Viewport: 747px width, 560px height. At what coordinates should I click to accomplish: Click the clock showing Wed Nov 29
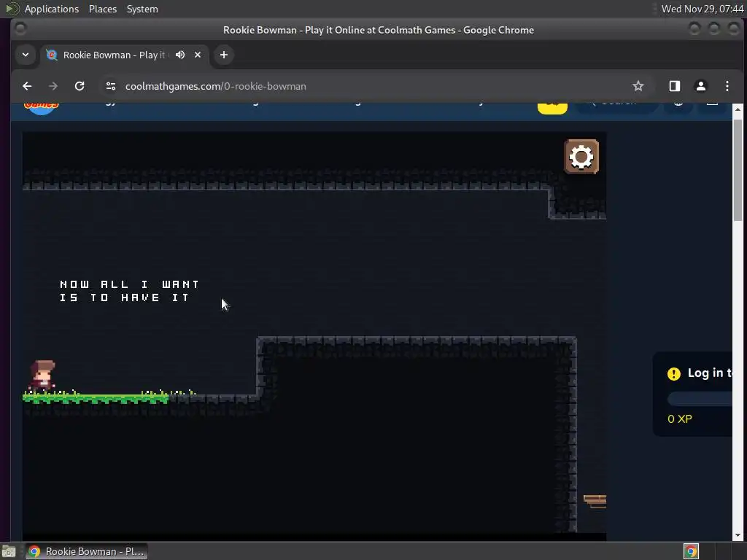(x=702, y=9)
